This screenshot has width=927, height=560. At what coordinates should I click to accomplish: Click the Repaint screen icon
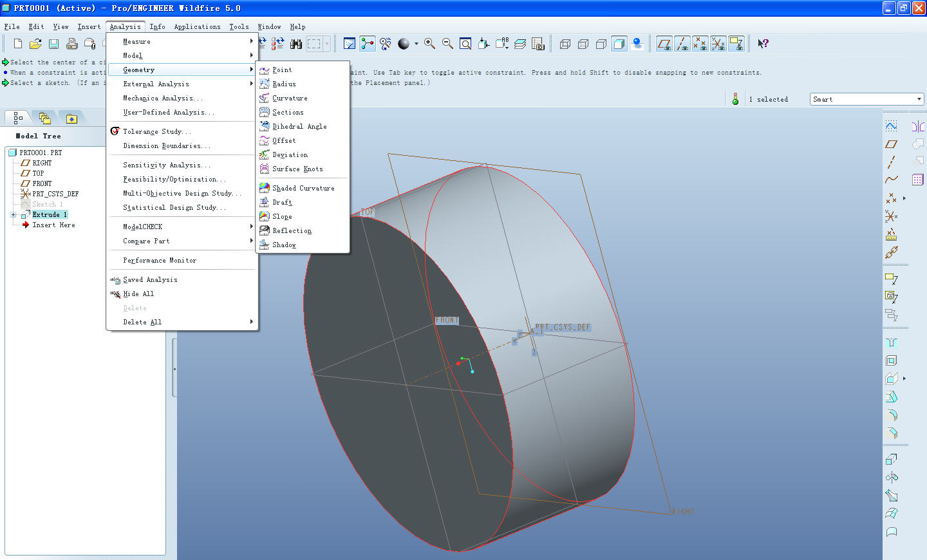(350, 44)
